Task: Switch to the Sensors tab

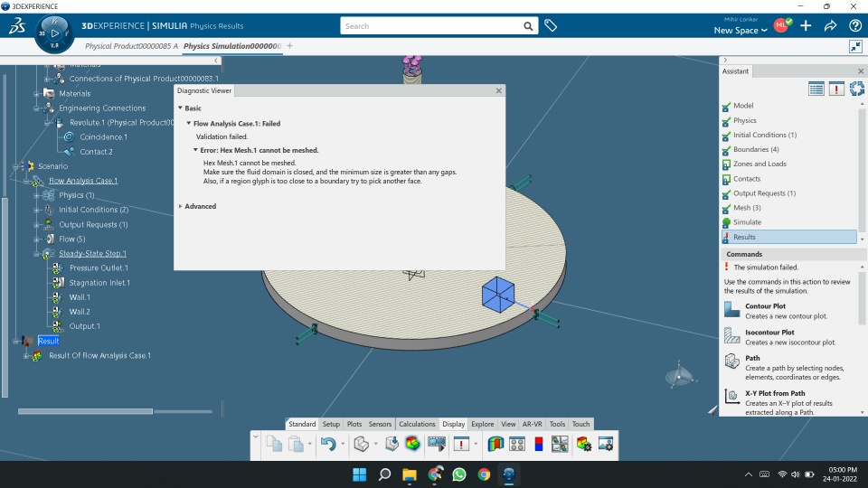Action: 380,425
